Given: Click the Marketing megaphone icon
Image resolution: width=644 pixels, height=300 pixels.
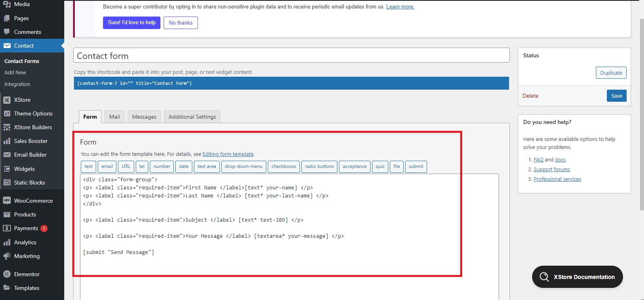Looking at the screenshot, I should [x=7, y=256].
